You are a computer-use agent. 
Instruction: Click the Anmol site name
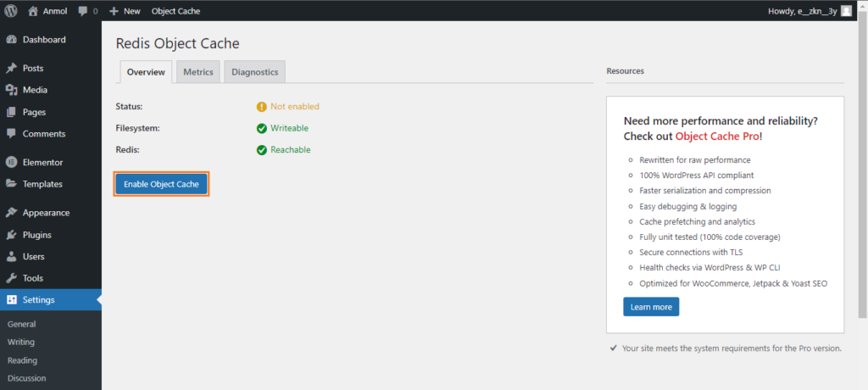coord(55,11)
